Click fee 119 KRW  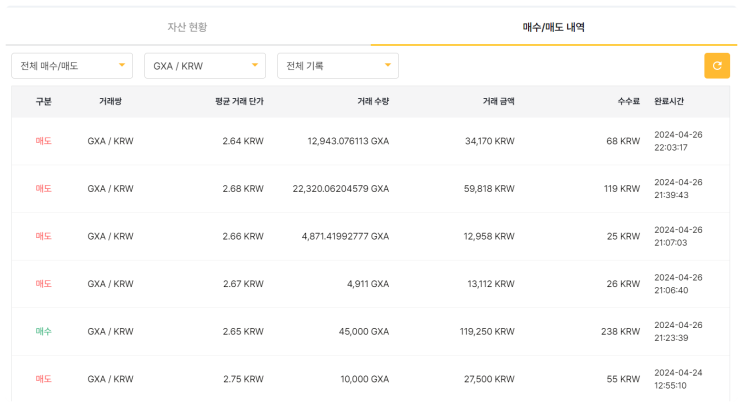(622, 189)
